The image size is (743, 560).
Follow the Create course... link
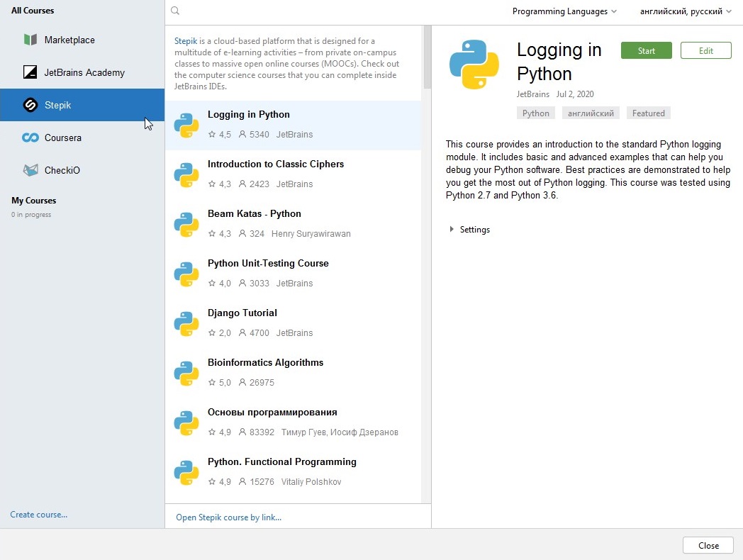click(x=39, y=515)
